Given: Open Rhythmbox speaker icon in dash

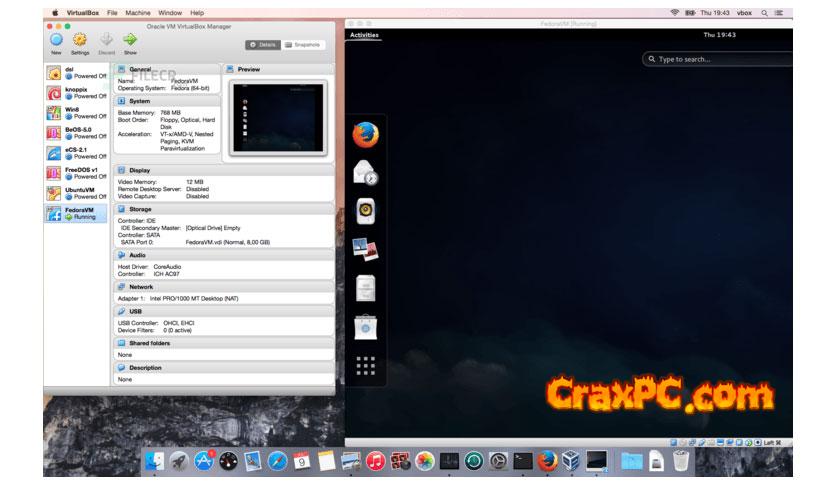Looking at the screenshot, I should [x=365, y=211].
